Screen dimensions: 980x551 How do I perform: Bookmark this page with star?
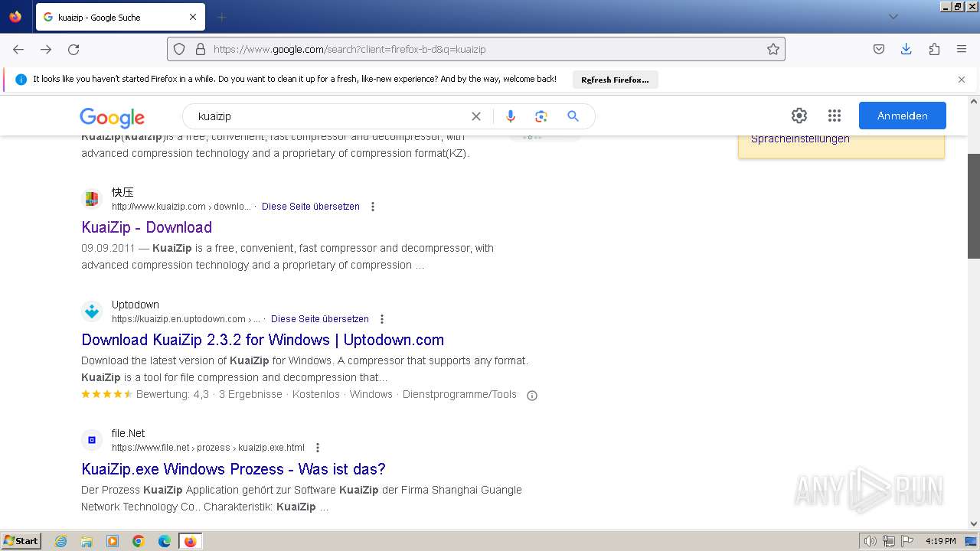pos(773,49)
